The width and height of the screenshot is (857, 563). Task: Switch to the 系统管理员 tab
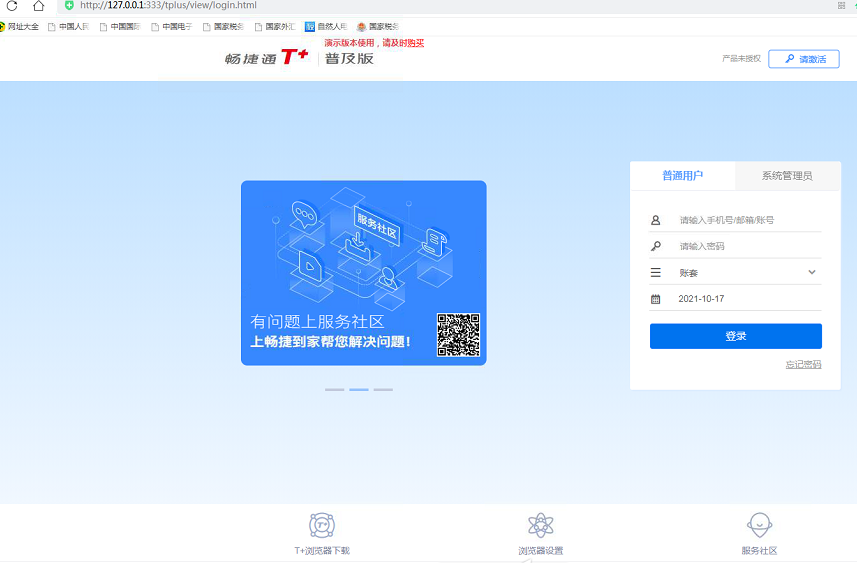pos(787,175)
